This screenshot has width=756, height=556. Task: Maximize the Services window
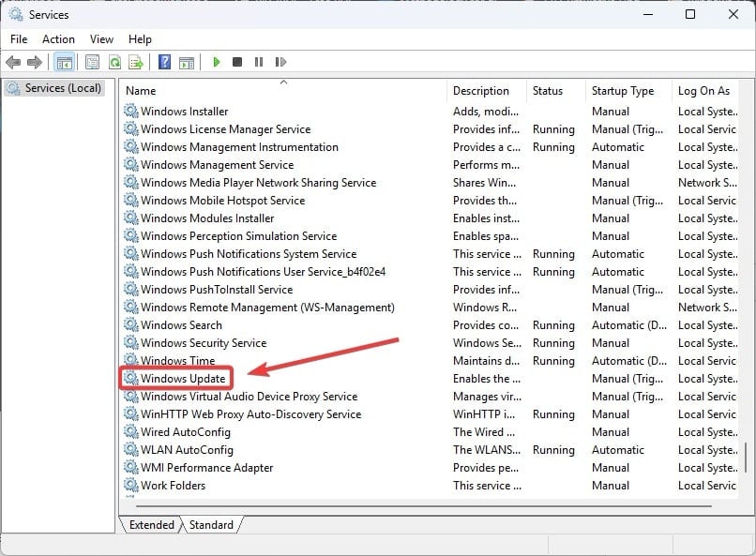point(690,14)
